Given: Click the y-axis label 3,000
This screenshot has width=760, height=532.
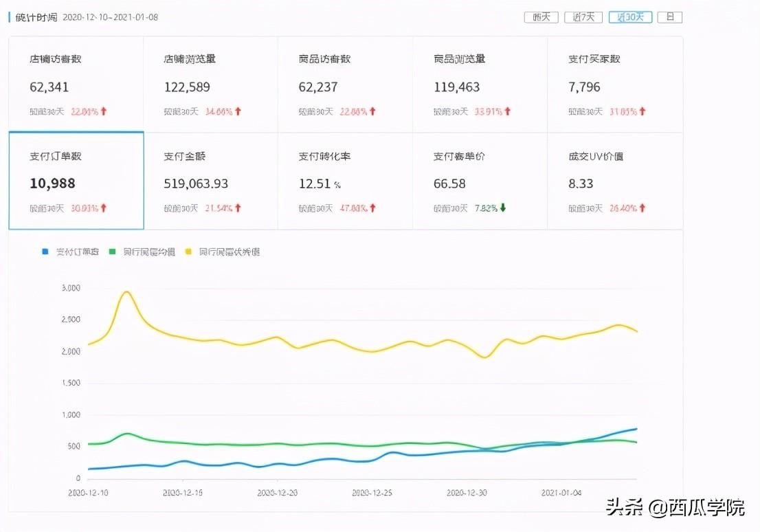Looking at the screenshot, I should (71, 288).
